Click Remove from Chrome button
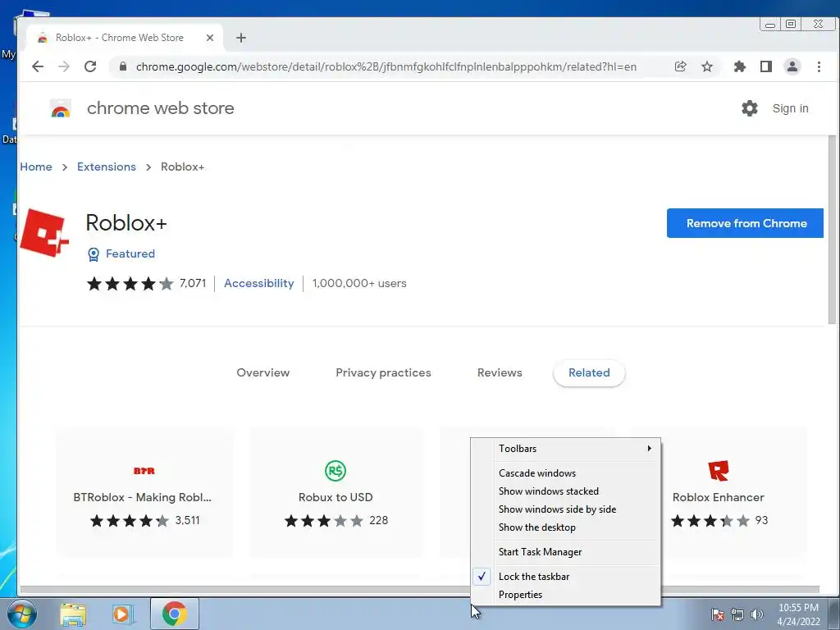Screen dimensions: 840x630 [x=745, y=223]
